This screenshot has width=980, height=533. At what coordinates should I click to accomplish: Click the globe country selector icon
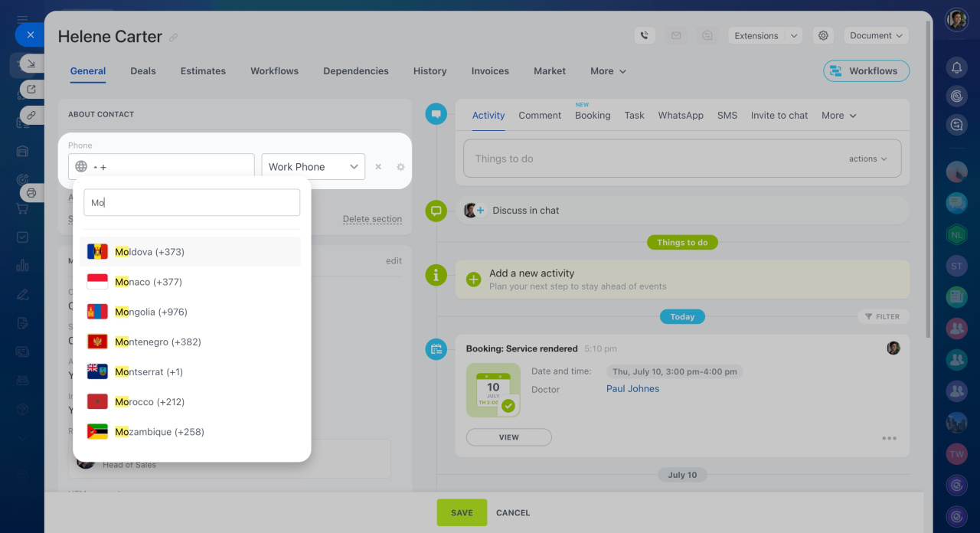(x=81, y=166)
